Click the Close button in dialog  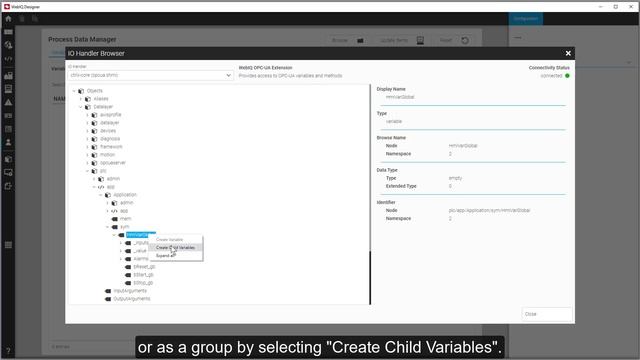pyautogui.click(x=547, y=314)
